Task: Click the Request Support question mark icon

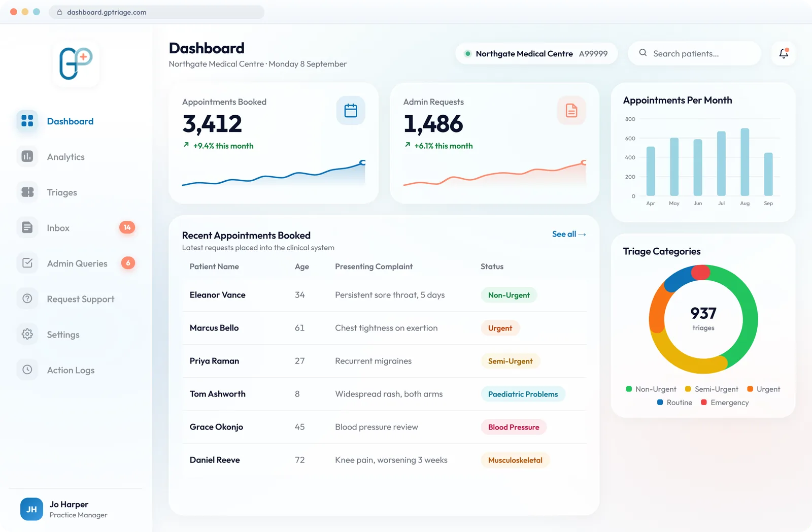Action: (27, 298)
